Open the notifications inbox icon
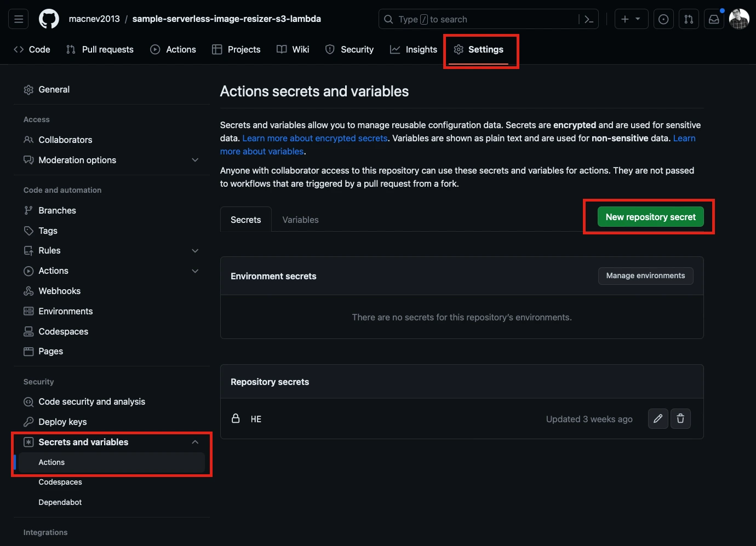756x546 pixels. pyautogui.click(x=714, y=19)
